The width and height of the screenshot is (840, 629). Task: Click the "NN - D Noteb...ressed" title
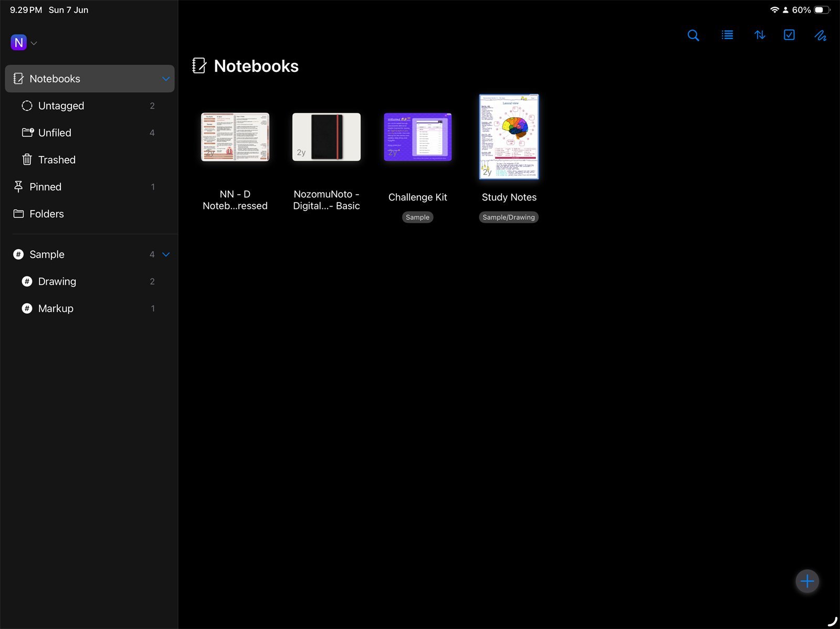click(235, 200)
